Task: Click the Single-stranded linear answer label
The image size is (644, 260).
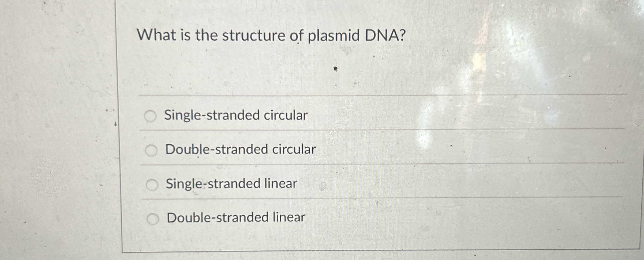Action: 230,185
